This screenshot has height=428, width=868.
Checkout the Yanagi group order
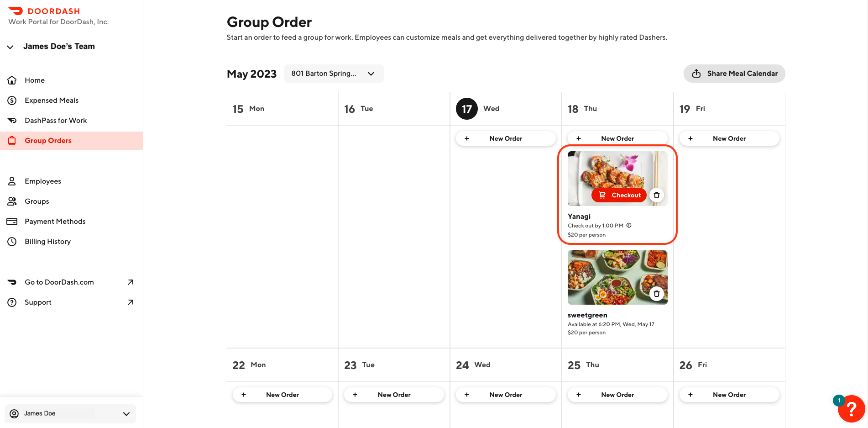click(619, 195)
